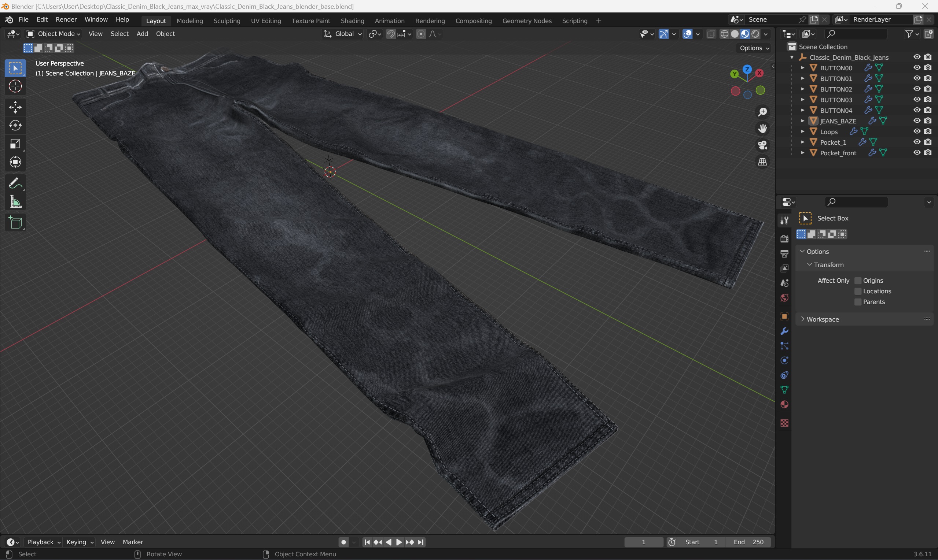The image size is (938, 560).
Task: Select the Rotate tool
Action: click(15, 126)
